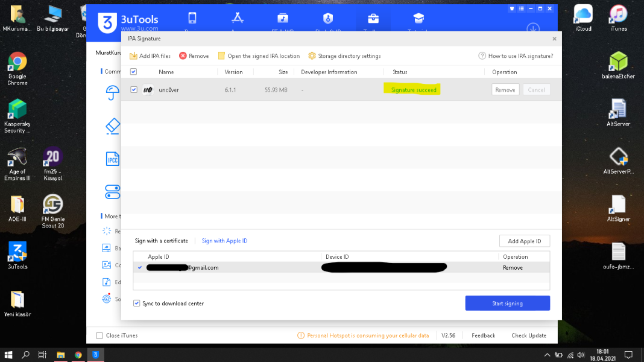Click the Add Apple ID button
Image resolution: width=644 pixels, height=362 pixels.
(524, 241)
